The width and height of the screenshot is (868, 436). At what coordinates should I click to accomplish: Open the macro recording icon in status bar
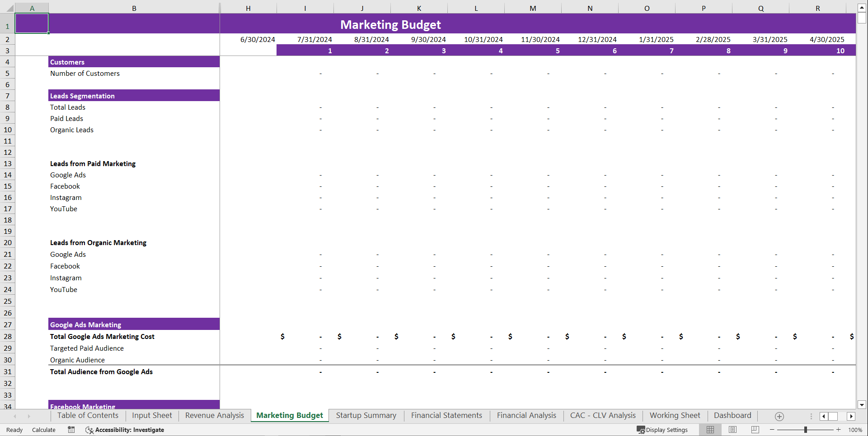click(71, 430)
